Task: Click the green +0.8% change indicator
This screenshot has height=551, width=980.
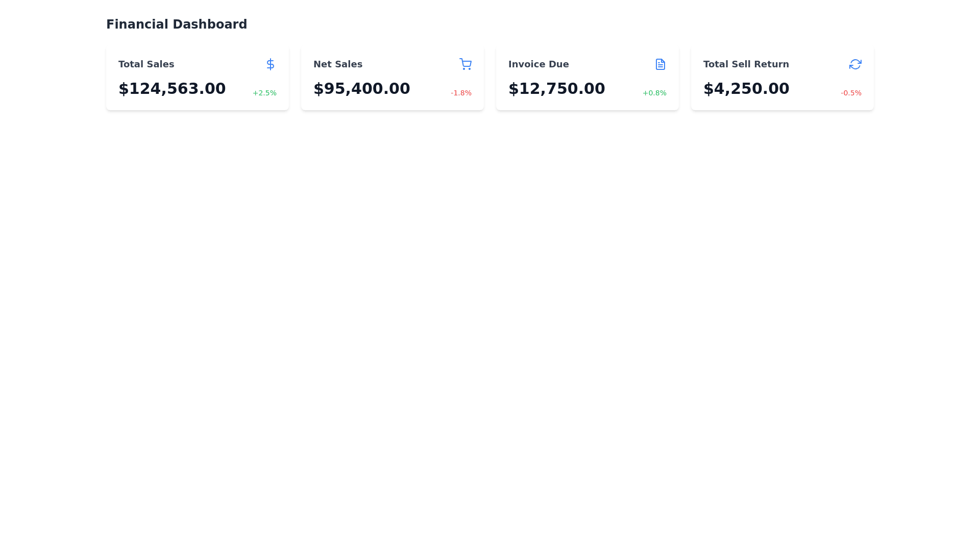Action: (654, 93)
